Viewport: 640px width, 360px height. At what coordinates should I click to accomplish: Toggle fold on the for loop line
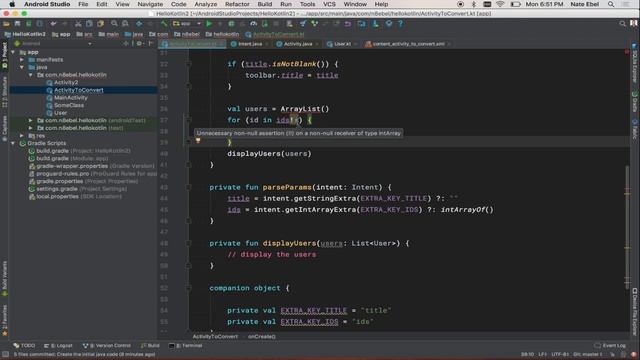(189, 120)
